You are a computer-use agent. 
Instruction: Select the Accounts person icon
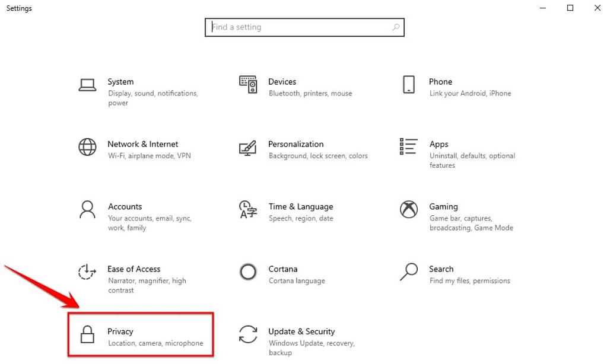87,209
